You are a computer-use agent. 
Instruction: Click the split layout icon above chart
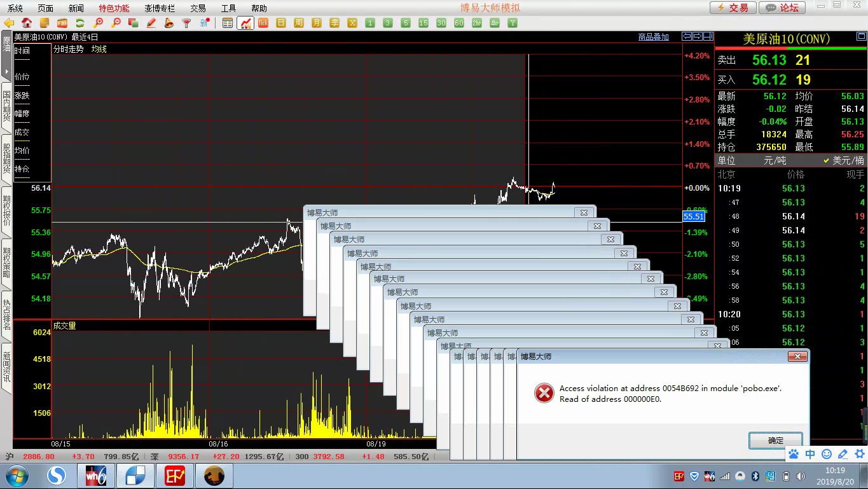(708, 37)
